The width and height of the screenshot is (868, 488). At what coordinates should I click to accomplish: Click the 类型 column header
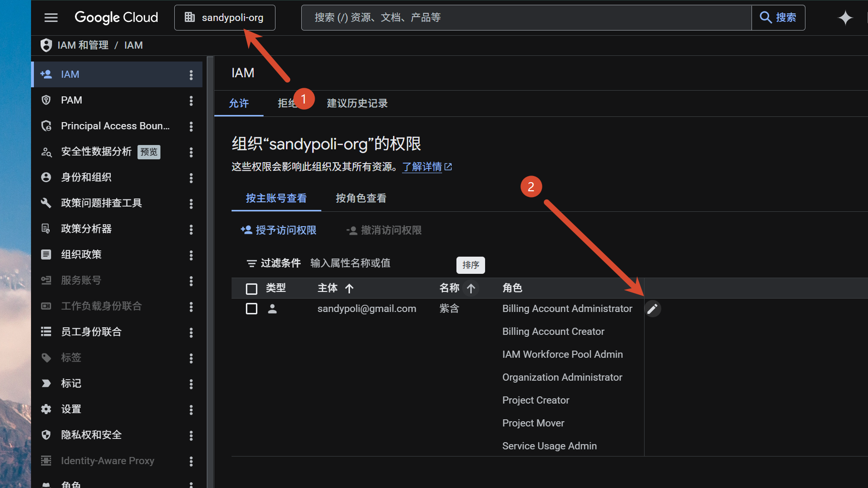coord(276,288)
